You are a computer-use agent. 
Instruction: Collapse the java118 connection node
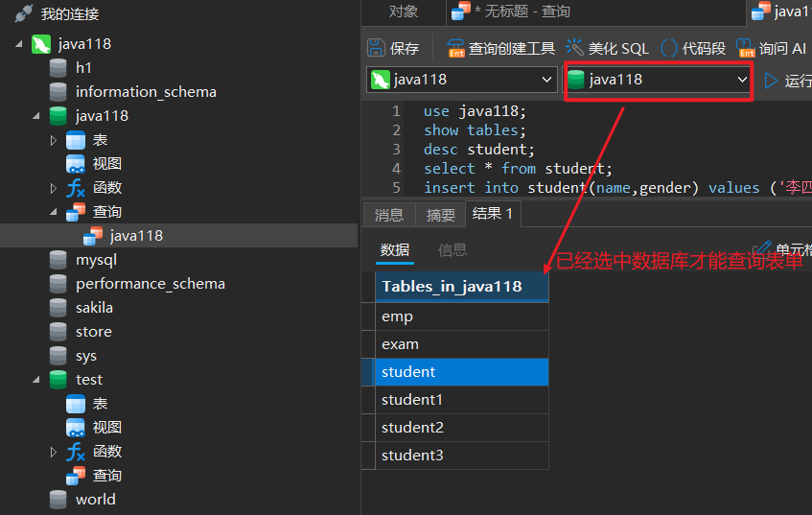click(19, 44)
